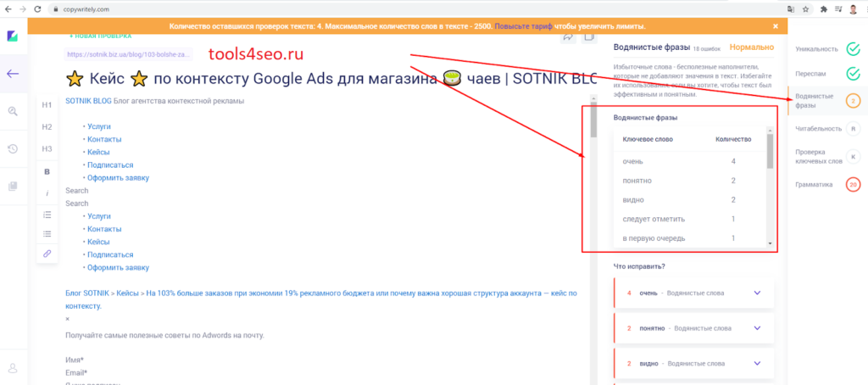Click the Повысьте тариф link in the banner

523,26
